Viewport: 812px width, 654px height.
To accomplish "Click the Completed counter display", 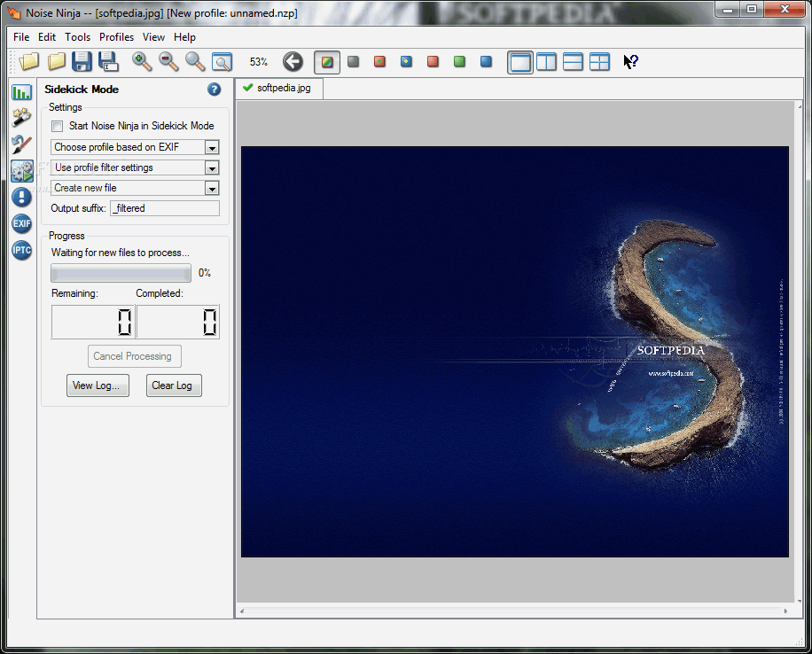I will [x=178, y=322].
